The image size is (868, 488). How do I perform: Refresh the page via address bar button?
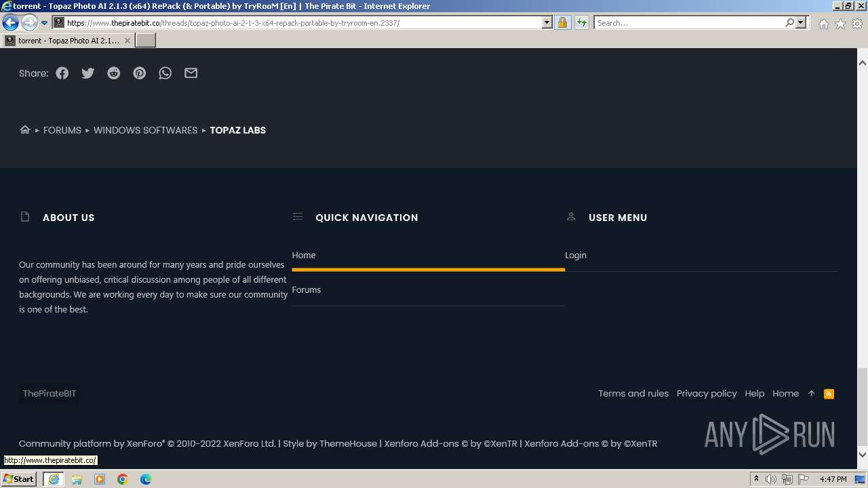pos(581,23)
